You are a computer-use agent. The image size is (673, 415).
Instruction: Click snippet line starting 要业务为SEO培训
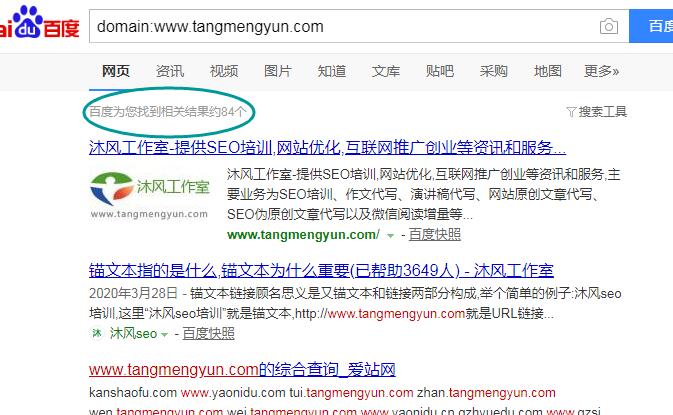(413, 194)
